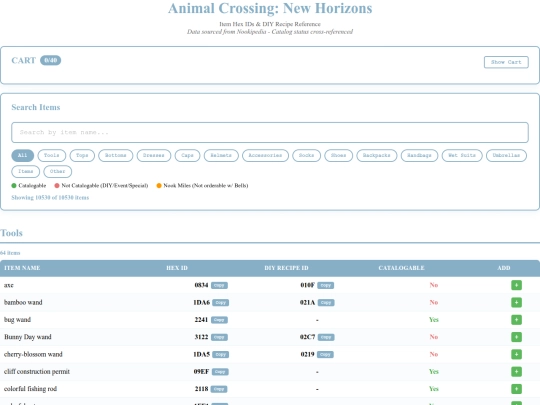This screenshot has height=405, width=540.
Task: Copy bamboo wand hex ID 1DA6
Action: tap(220, 303)
